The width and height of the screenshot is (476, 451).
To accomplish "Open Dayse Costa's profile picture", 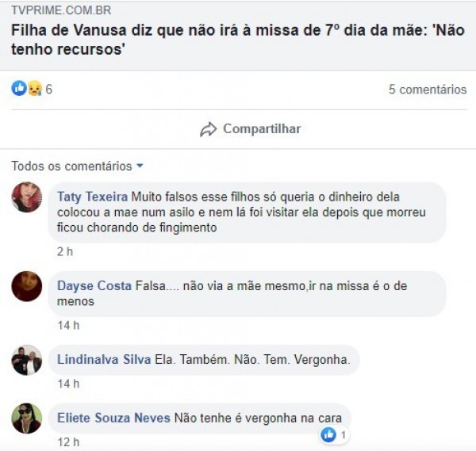I will pos(26,286).
